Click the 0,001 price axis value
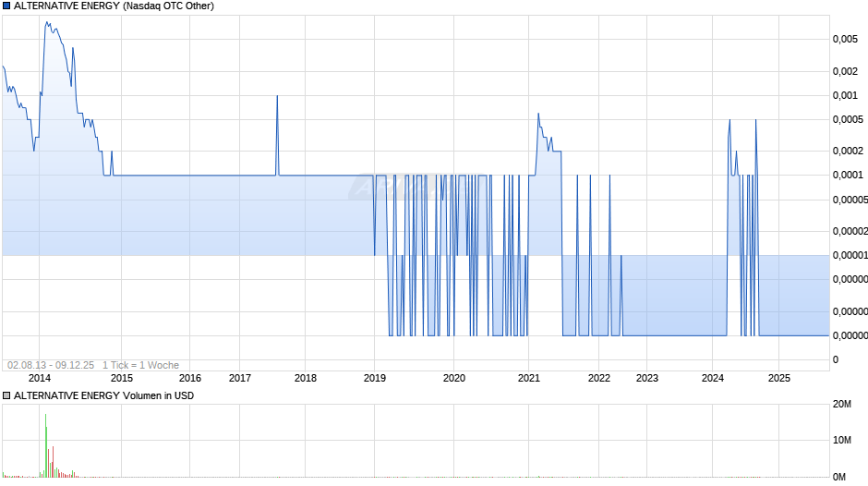The image size is (868, 486). tap(845, 95)
